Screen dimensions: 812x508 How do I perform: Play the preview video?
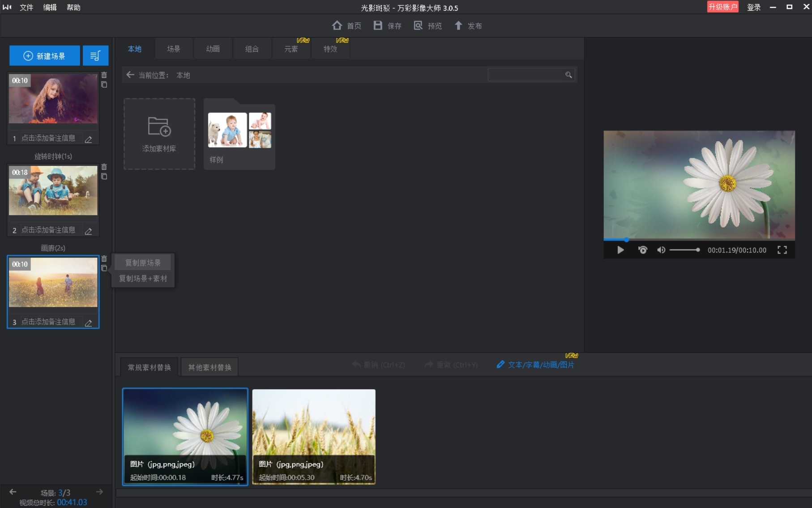tap(620, 250)
